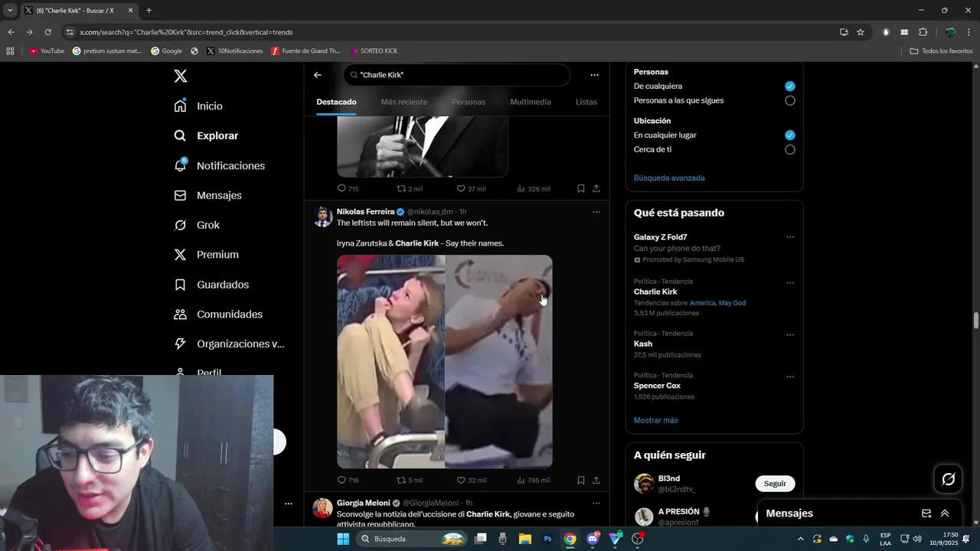Click the X logo home icon
This screenshot has height=551, width=980.
181,76
